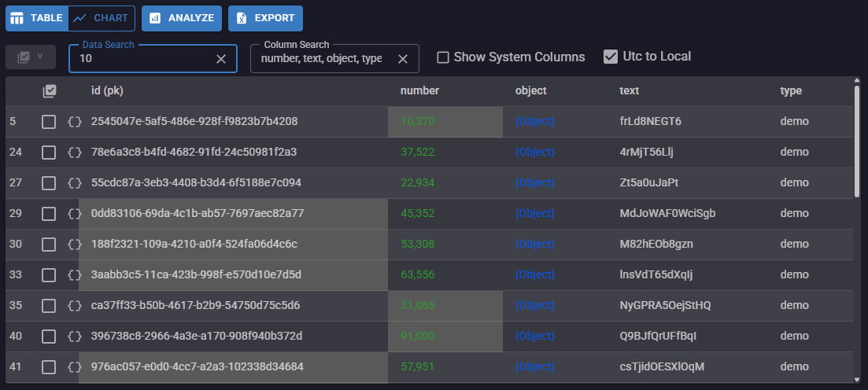The height and width of the screenshot is (390, 868).
Task: Clear the Column Search field
Action: 403,59
